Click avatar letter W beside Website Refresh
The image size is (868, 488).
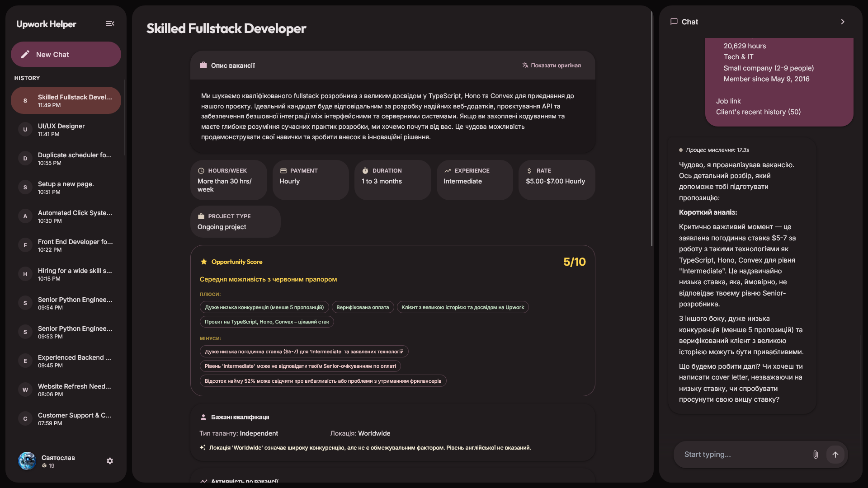click(25, 389)
